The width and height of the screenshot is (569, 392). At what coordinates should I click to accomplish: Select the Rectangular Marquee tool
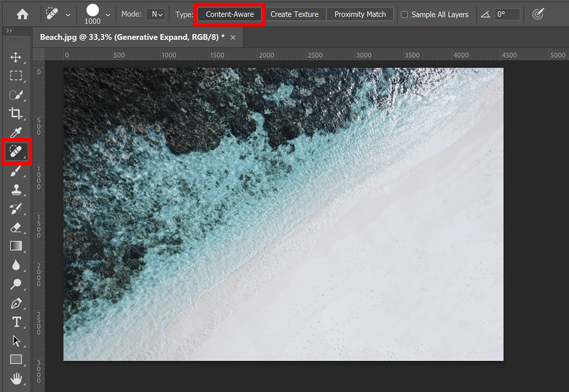(16, 76)
